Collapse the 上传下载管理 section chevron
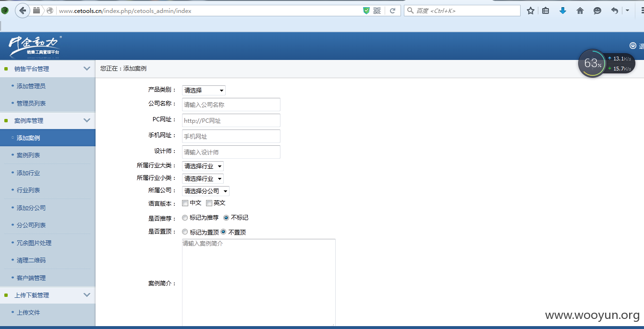644x329 pixels. [86, 295]
